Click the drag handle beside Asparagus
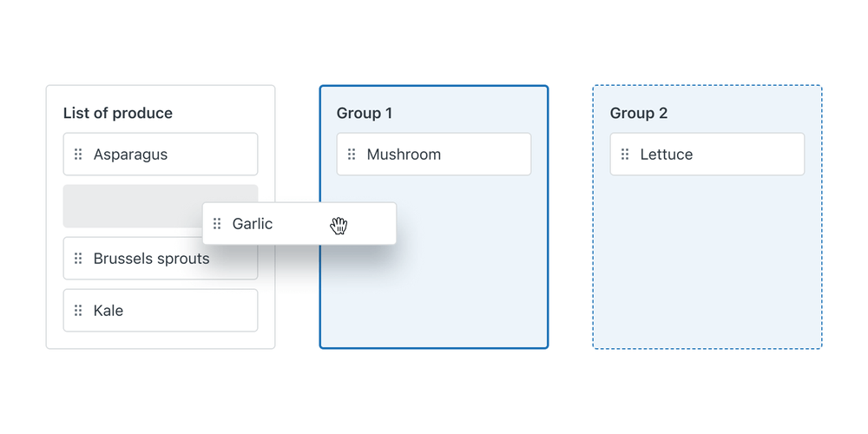 [78, 154]
